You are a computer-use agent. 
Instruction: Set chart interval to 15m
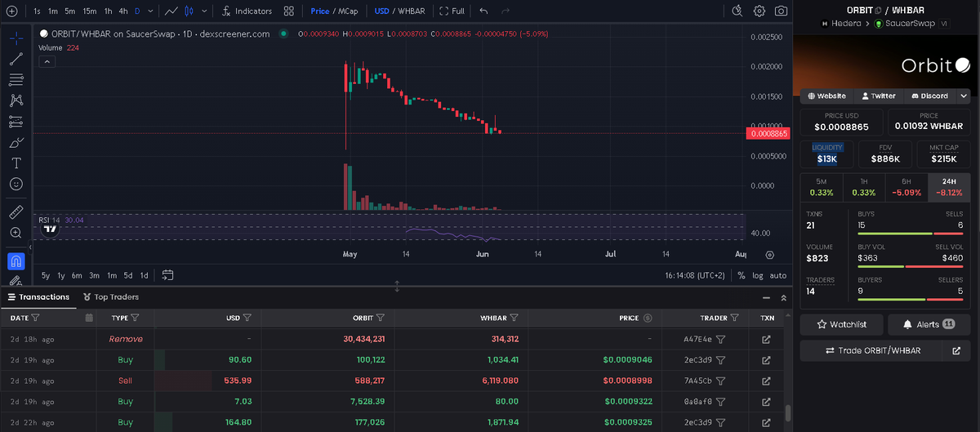point(89,11)
